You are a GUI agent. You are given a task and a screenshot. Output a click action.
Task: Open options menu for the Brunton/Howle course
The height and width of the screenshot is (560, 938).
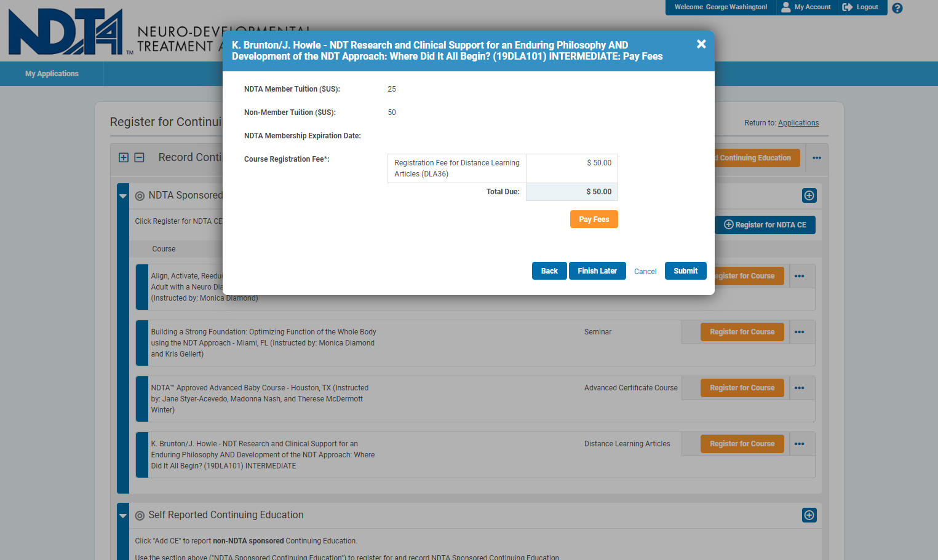coord(800,444)
